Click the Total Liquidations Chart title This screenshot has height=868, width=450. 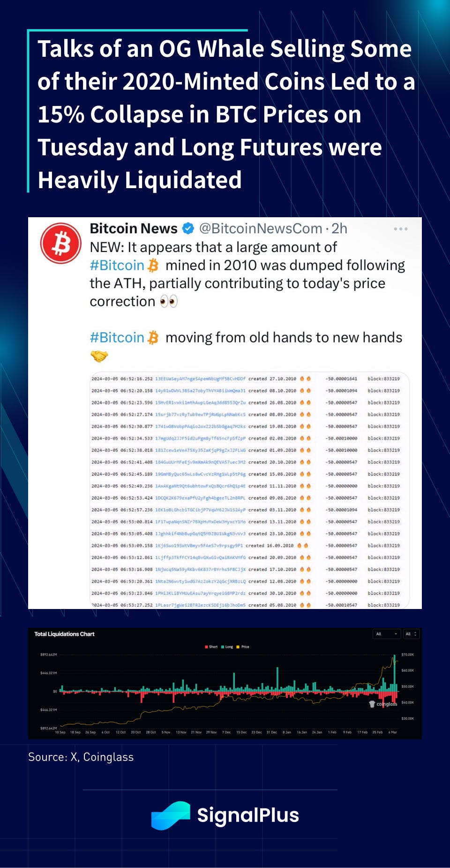click(64, 634)
